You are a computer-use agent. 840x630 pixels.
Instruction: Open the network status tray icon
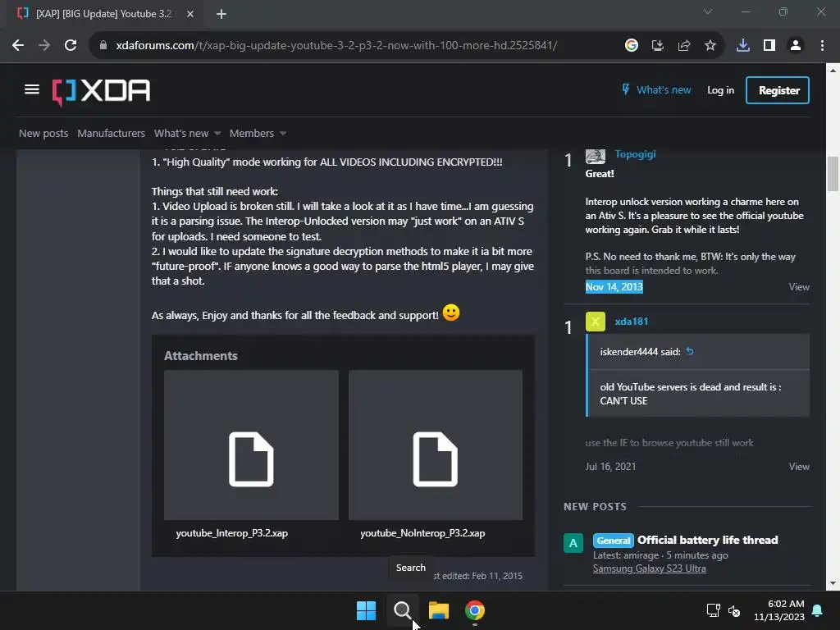click(x=713, y=610)
